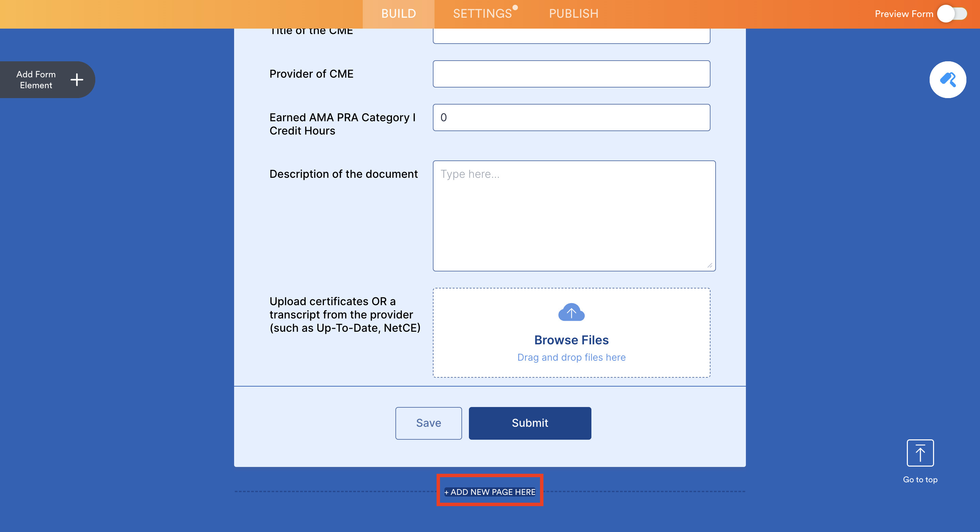Image resolution: width=980 pixels, height=532 pixels.
Task: Open the form designer paint roller icon
Action: point(947,80)
